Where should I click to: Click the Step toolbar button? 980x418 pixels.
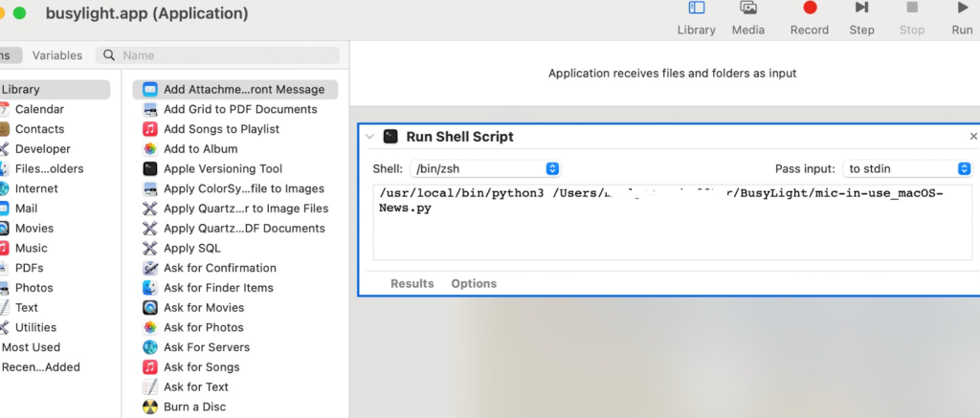tap(861, 18)
